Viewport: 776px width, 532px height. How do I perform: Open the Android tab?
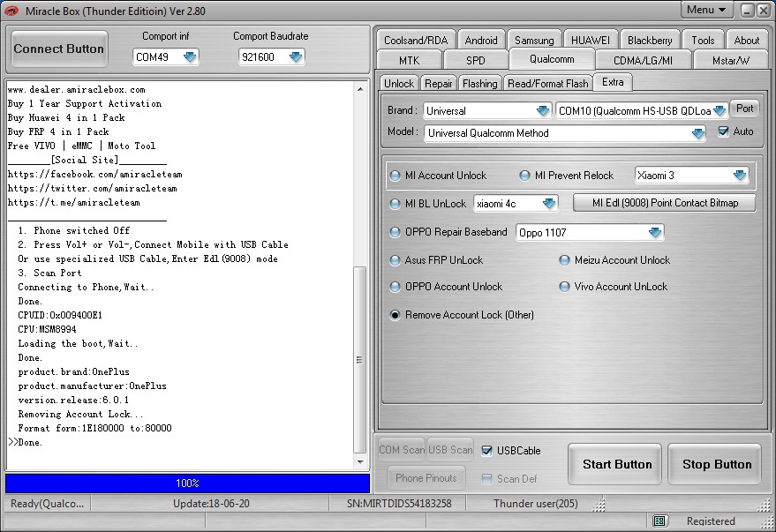click(481, 40)
